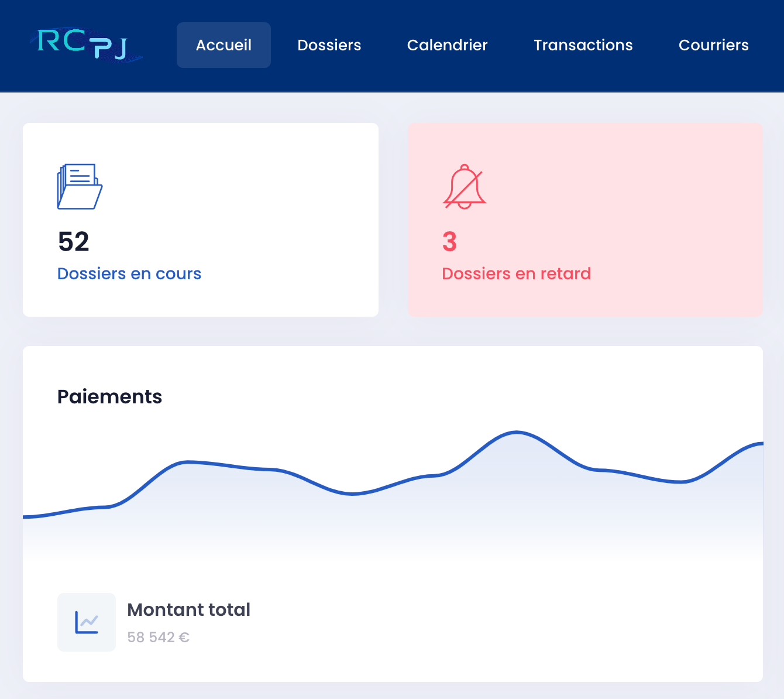Viewport: 784px width, 699px height.
Task: Click the folder documents icon
Action: coord(80,187)
